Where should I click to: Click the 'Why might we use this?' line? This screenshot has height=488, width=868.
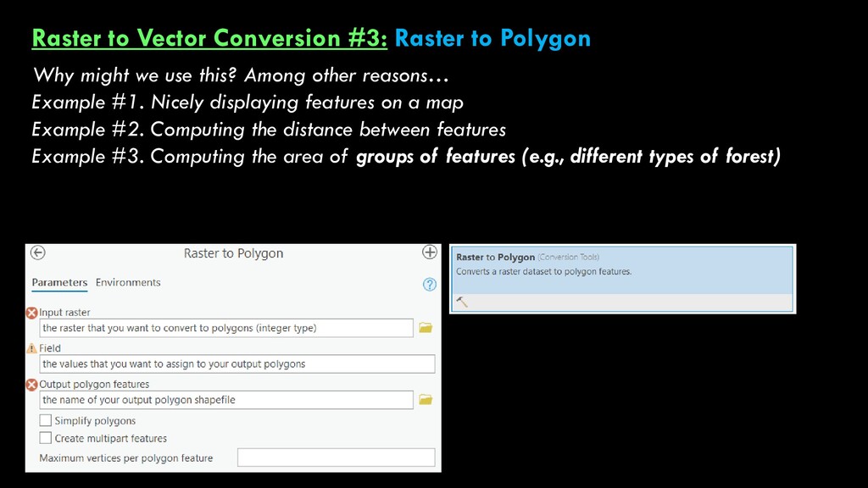[x=240, y=75]
